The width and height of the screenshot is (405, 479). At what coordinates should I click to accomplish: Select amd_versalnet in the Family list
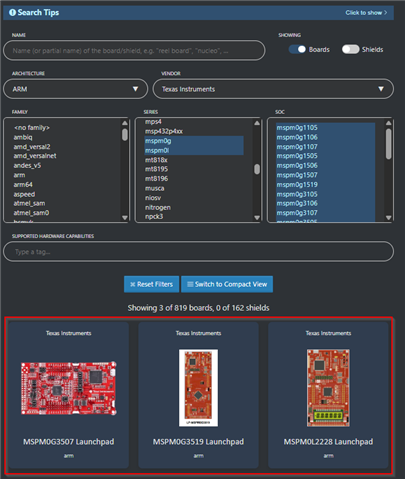point(35,156)
